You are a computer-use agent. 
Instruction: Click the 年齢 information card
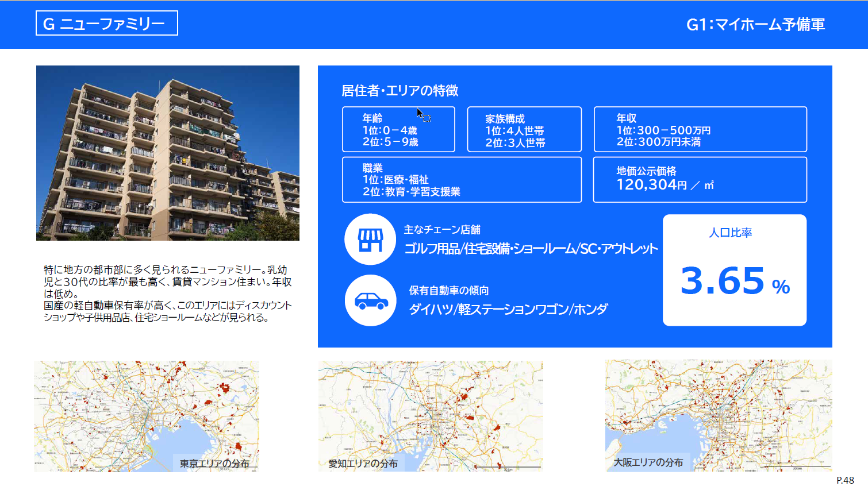coord(398,129)
